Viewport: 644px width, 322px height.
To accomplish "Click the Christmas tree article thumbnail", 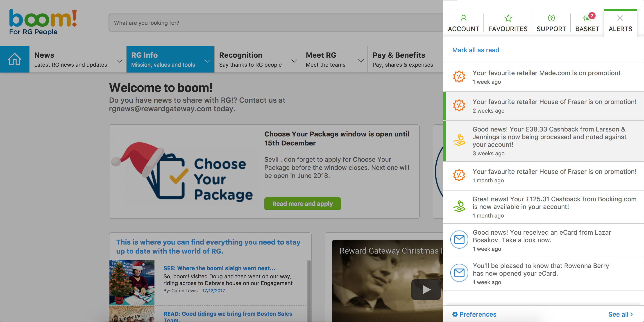I will click(x=132, y=283).
